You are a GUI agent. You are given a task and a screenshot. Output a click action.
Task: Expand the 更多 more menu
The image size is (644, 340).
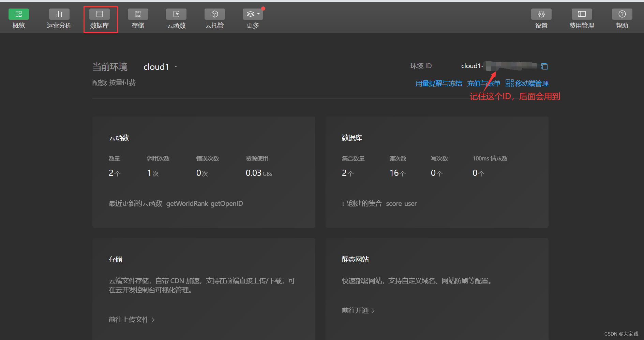point(253,14)
